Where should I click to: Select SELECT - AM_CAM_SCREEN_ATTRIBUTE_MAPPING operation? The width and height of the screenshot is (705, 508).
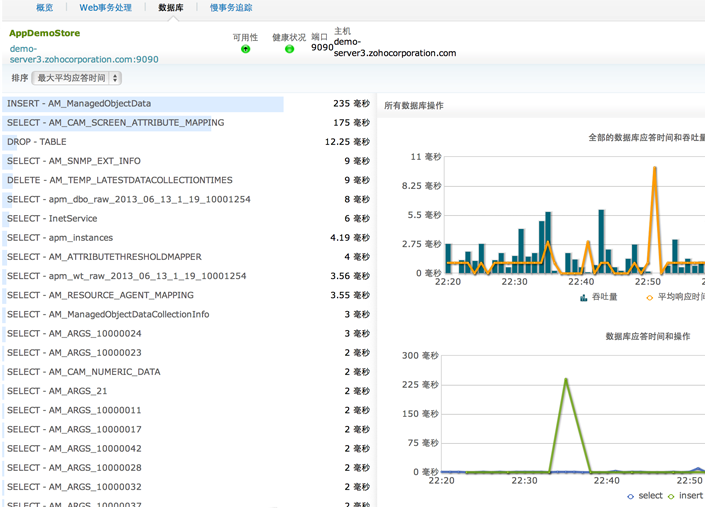(x=115, y=123)
